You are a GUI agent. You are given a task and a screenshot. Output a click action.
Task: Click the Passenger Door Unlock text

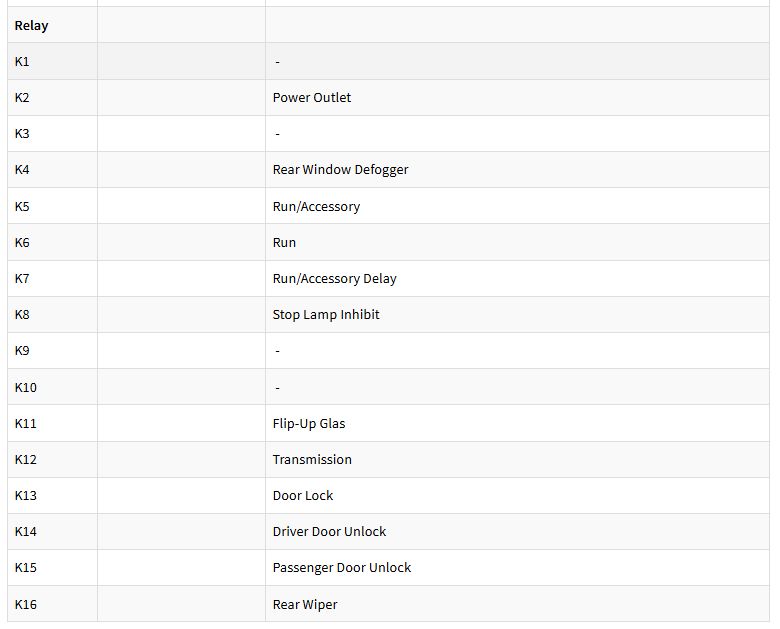(341, 567)
